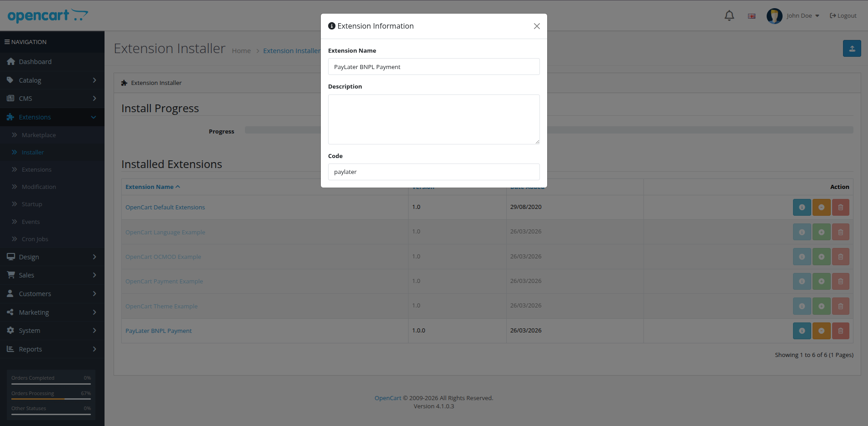Open Marketplace submenu item

(52, 135)
